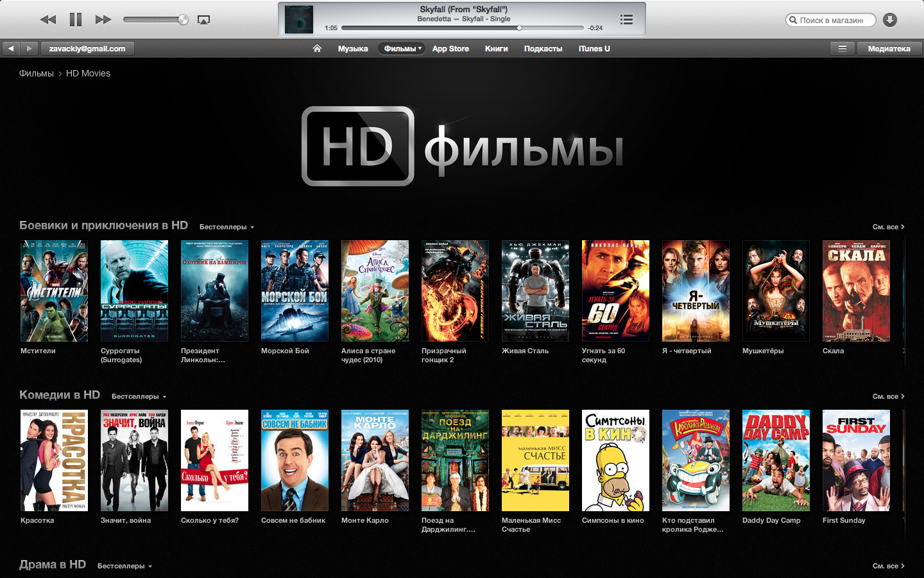Click the Медиатека button
Screen dimensions: 924x578
point(889,48)
